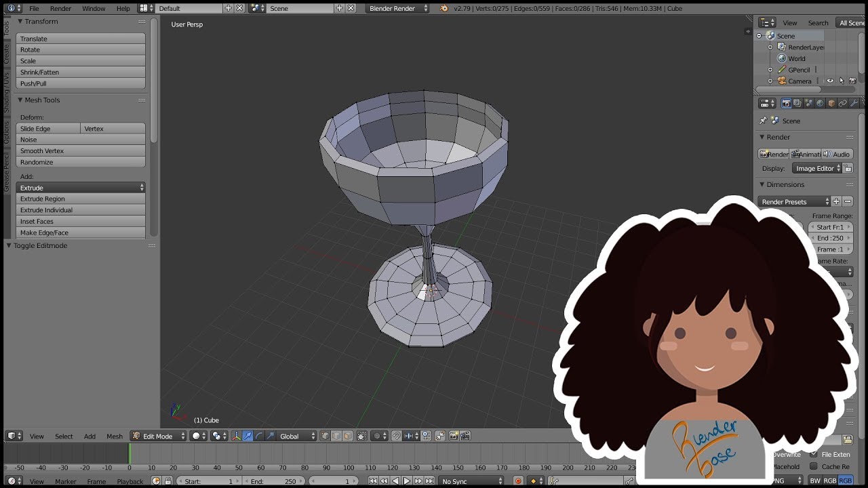Toggle lock time to other windows

[167, 481]
